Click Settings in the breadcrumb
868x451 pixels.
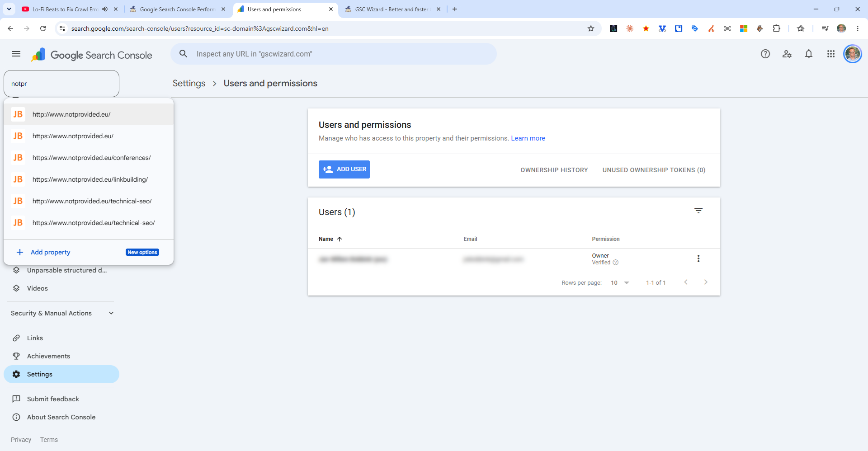(189, 84)
